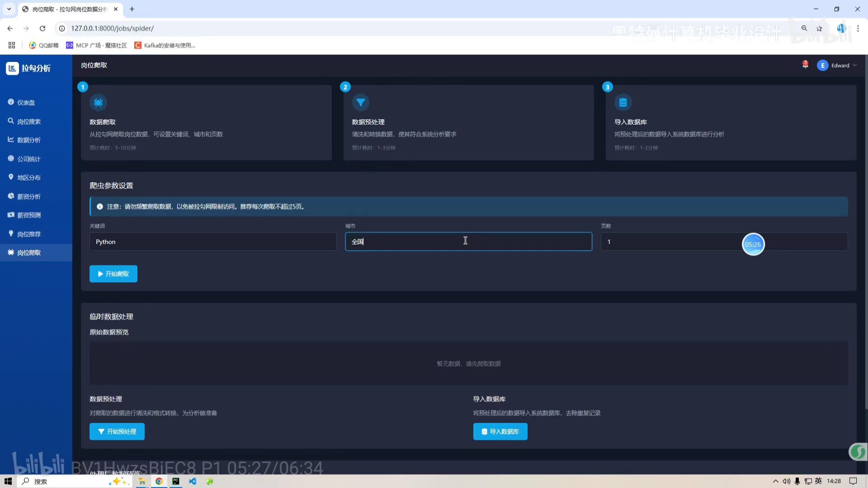Click the 拉勾分析 logo icon
868x488 pixels.
(x=12, y=68)
